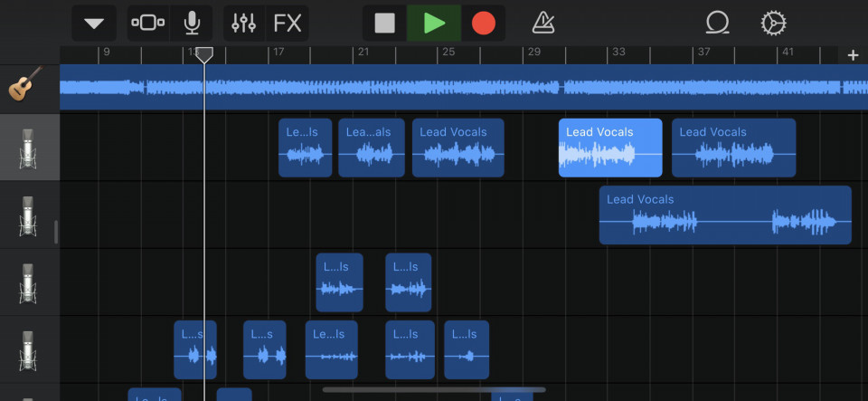868x401 pixels.
Task: Select first 'L...ls' region on third vocal track
Action: pyautogui.click(x=339, y=282)
